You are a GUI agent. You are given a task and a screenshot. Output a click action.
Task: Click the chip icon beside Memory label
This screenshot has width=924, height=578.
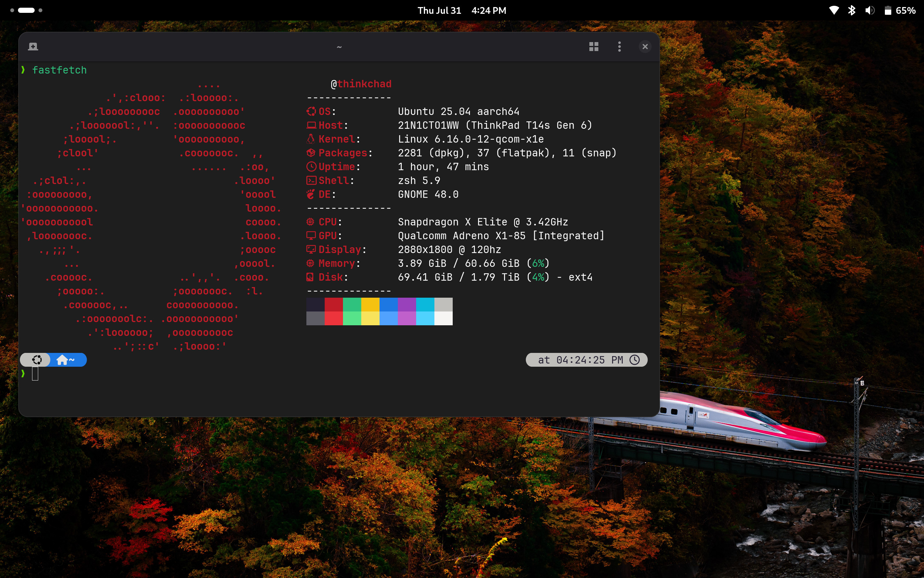tap(311, 263)
